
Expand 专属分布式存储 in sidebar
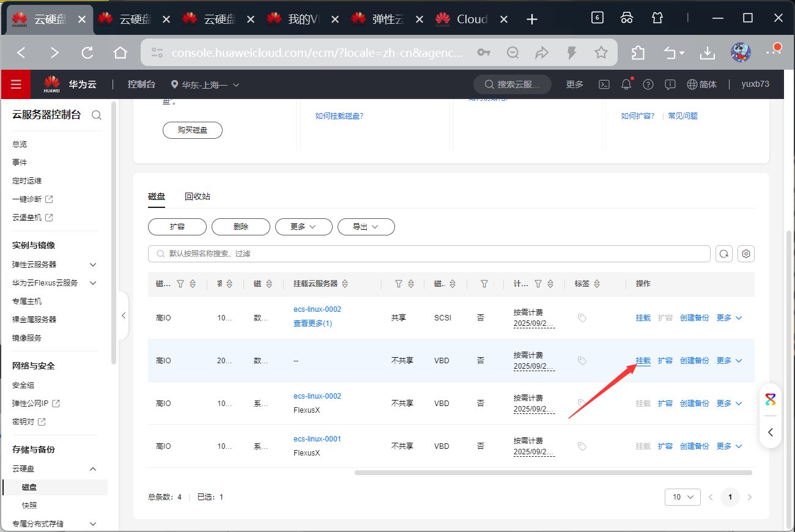tap(93, 524)
